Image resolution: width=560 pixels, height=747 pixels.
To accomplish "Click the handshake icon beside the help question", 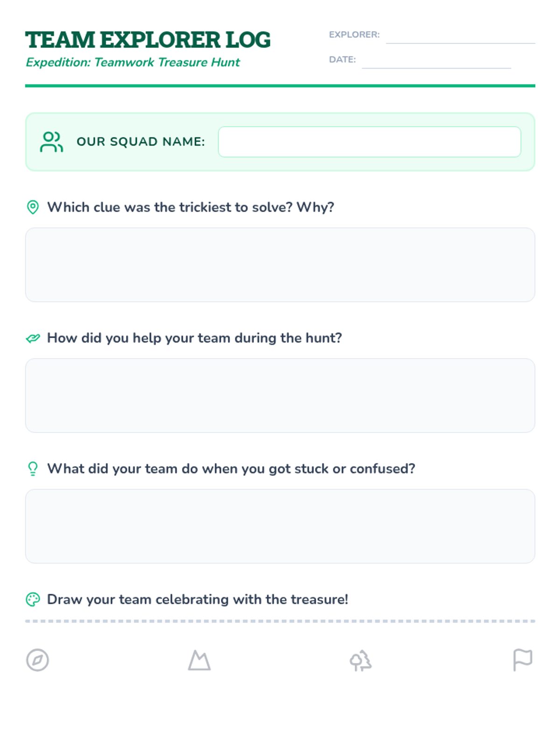I will click(33, 338).
